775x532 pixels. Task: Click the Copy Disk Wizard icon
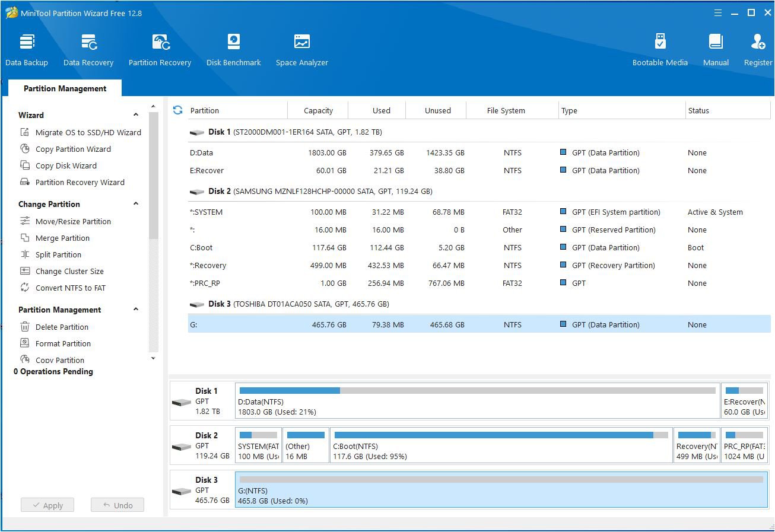[x=25, y=165]
